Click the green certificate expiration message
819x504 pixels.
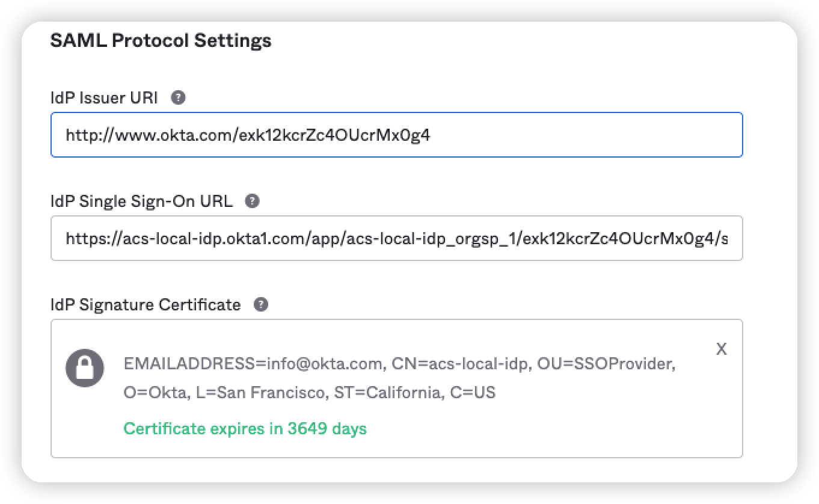[245, 429]
